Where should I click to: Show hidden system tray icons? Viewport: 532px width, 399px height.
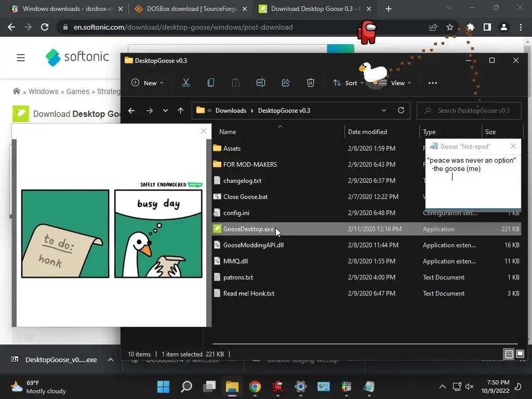click(443, 387)
